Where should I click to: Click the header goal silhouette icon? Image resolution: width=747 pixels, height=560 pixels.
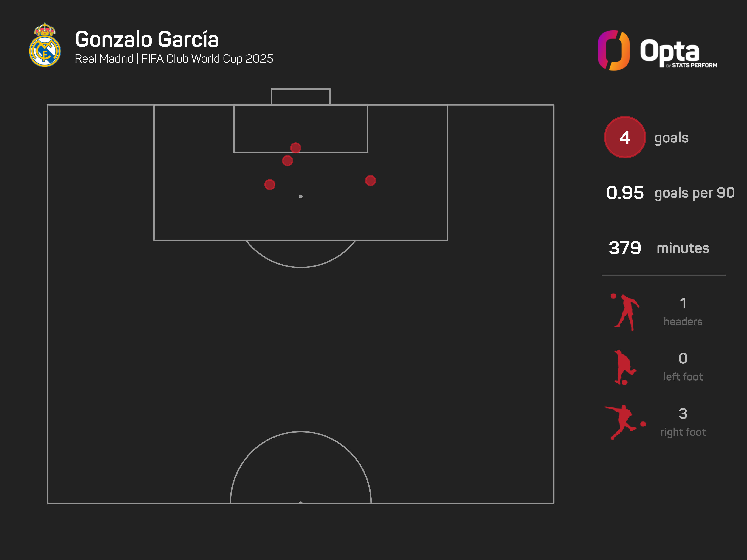pyautogui.click(x=625, y=312)
